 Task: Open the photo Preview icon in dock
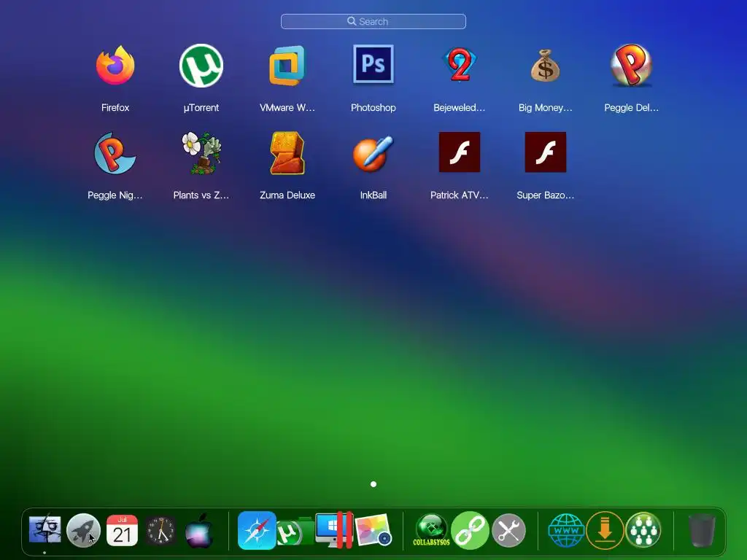tap(373, 530)
